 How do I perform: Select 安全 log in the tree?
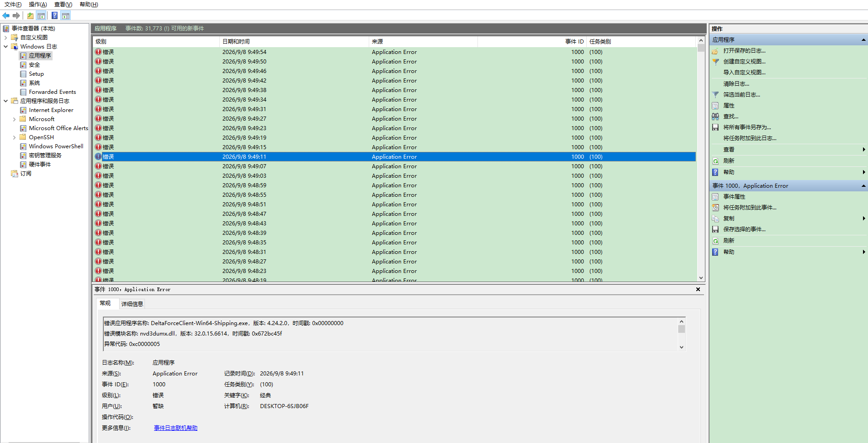(34, 65)
